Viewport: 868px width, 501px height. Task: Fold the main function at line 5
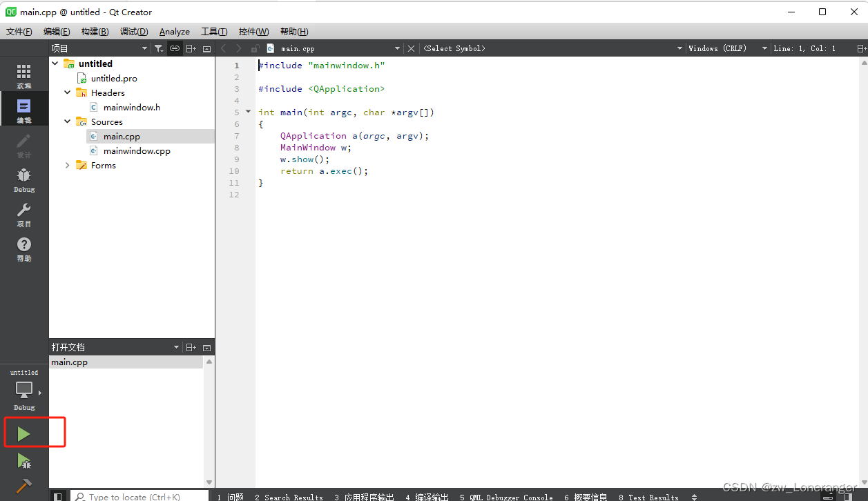click(249, 112)
